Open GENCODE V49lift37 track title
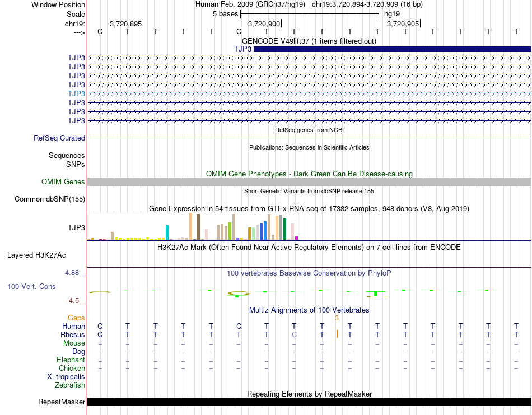Screen dimensions: 532x415 click(x=309, y=41)
